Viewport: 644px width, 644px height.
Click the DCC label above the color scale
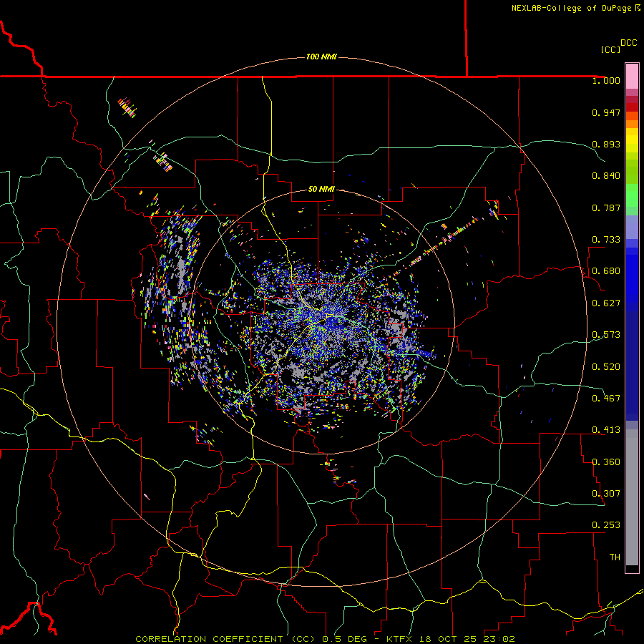tap(628, 43)
